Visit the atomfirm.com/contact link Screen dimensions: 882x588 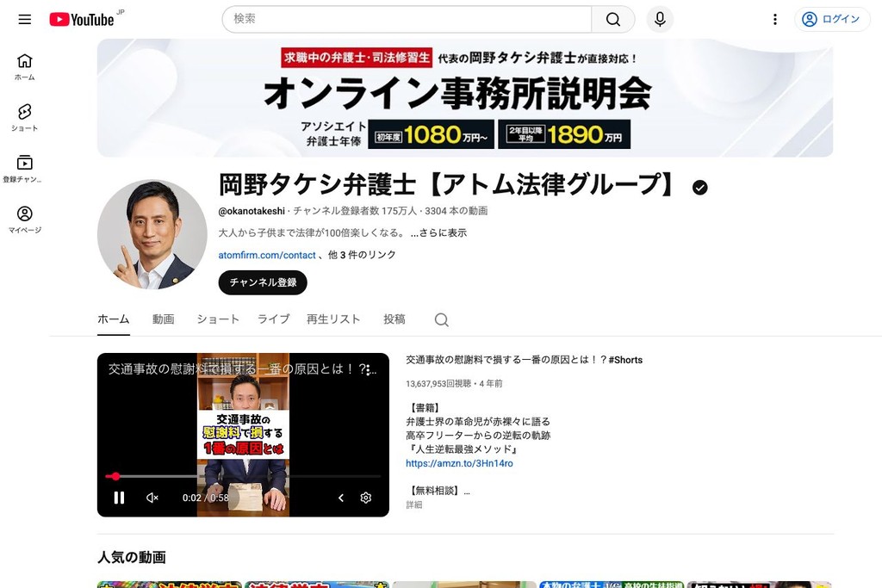[267, 255]
